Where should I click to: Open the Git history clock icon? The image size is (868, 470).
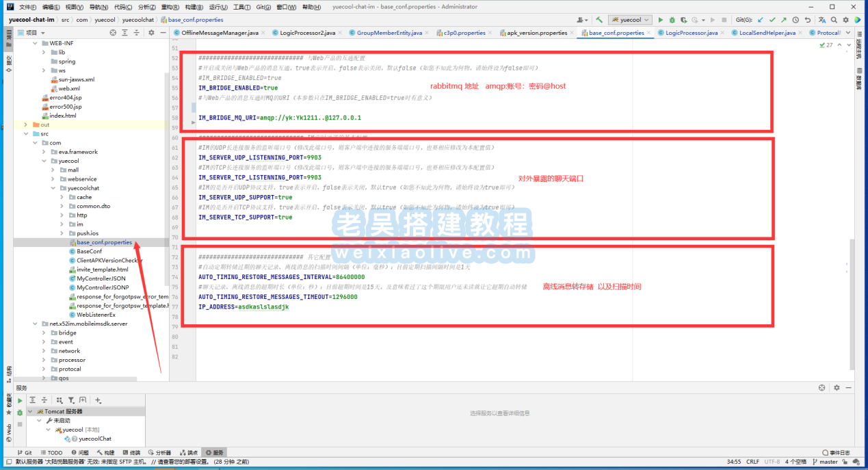click(795, 20)
